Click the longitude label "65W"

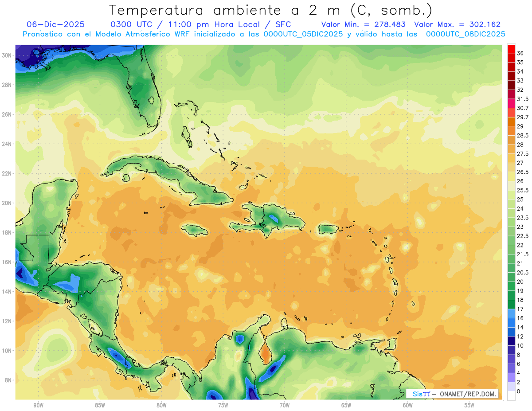click(x=346, y=405)
